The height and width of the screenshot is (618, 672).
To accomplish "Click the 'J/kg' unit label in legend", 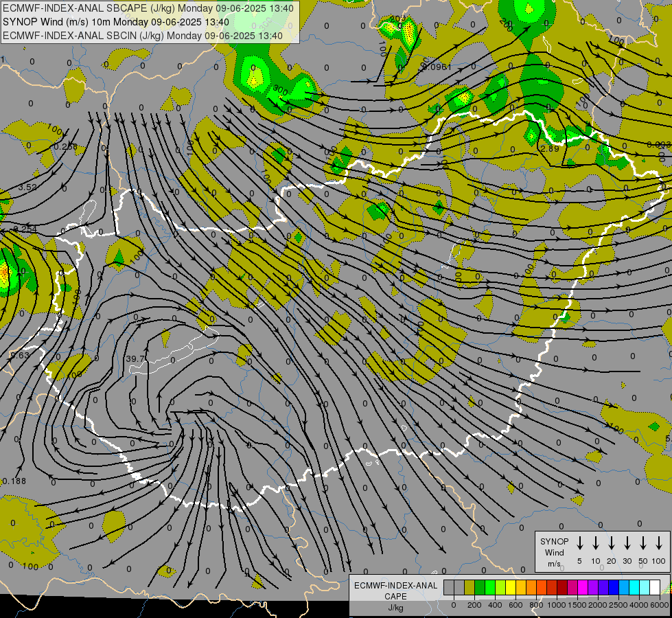I will pos(395,608).
